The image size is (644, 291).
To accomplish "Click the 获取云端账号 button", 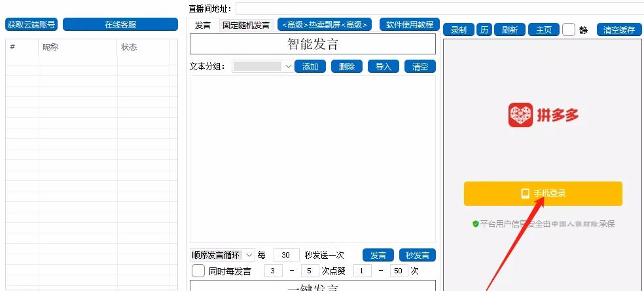I will point(31,25).
